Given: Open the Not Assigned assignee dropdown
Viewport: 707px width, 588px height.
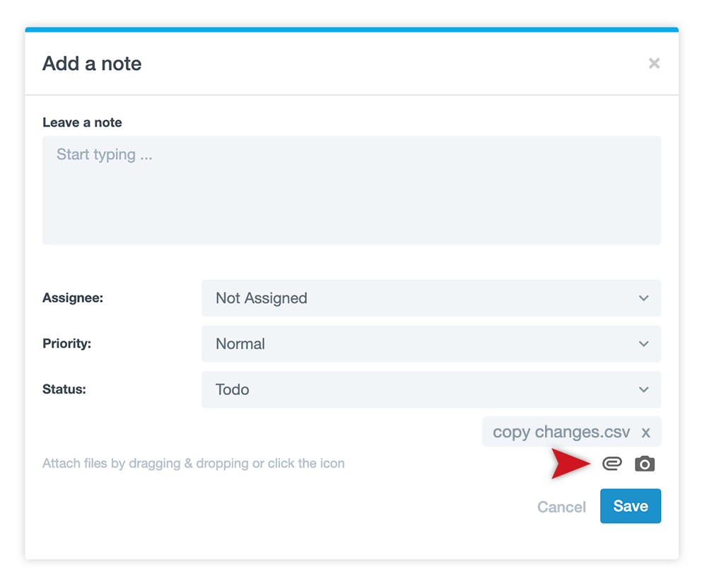Looking at the screenshot, I should click(424, 298).
